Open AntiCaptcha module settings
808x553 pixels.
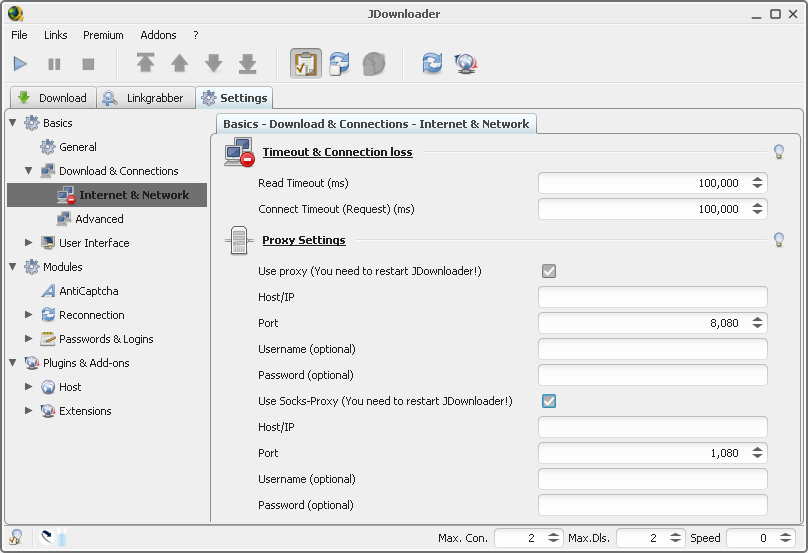coord(79,291)
